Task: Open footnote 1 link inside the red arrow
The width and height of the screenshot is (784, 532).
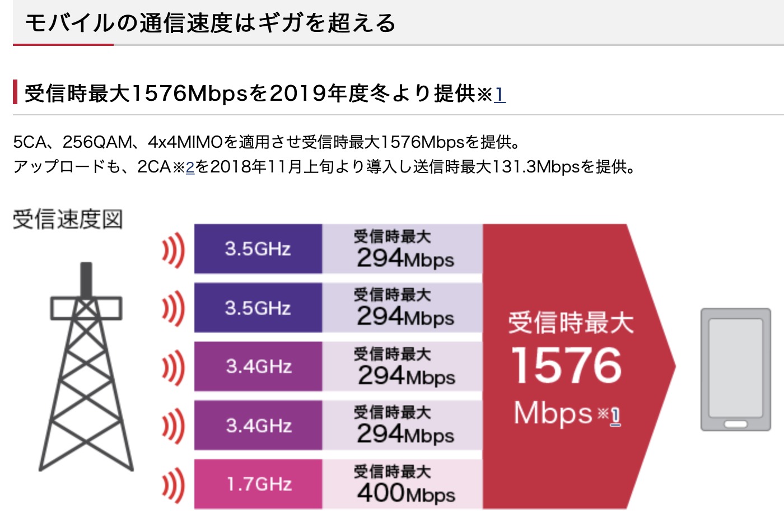Action: click(x=615, y=416)
